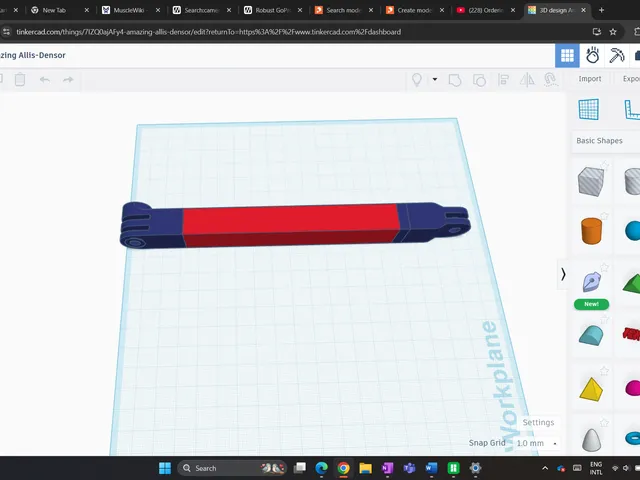
Task: Open the Snap Grid 1.0 mm dropdown
Action: tap(537, 443)
